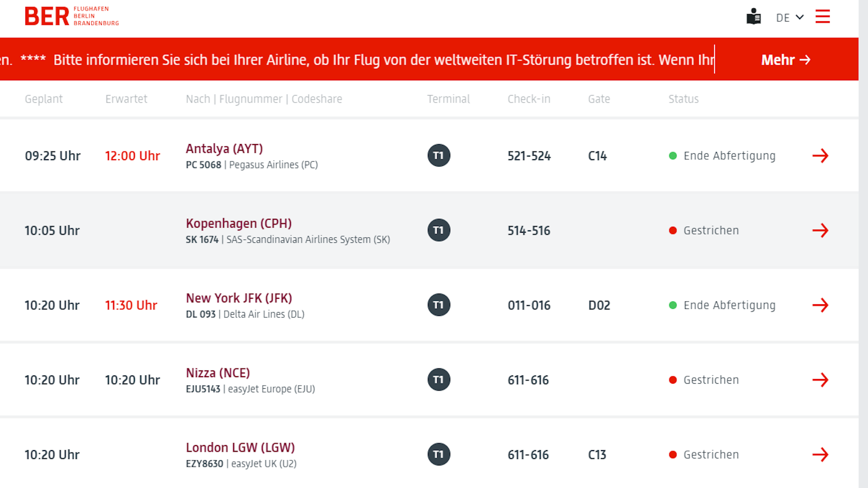Click the passenger info icon in header

pos(753,17)
